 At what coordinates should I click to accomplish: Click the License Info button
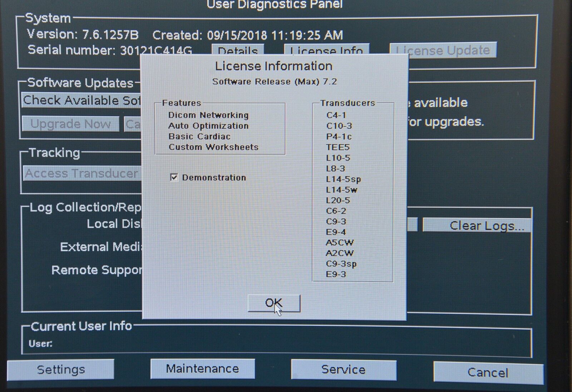326,49
